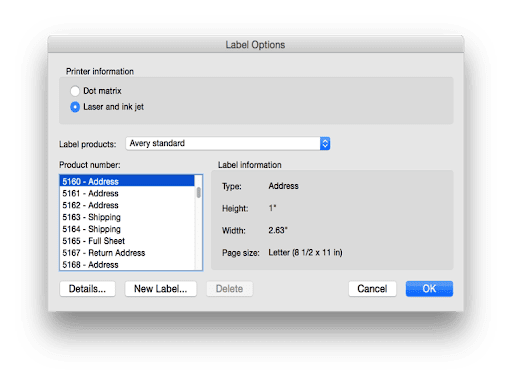512x385 pixels.
Task: Select 5163 - Shipping label
Action: [x=127, y=217]
